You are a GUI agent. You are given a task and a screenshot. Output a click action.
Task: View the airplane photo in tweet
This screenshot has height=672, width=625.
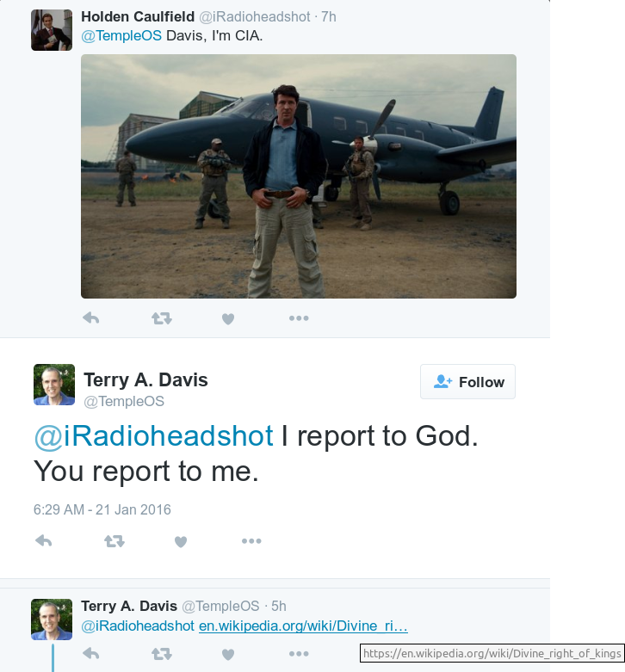[298, 176]
